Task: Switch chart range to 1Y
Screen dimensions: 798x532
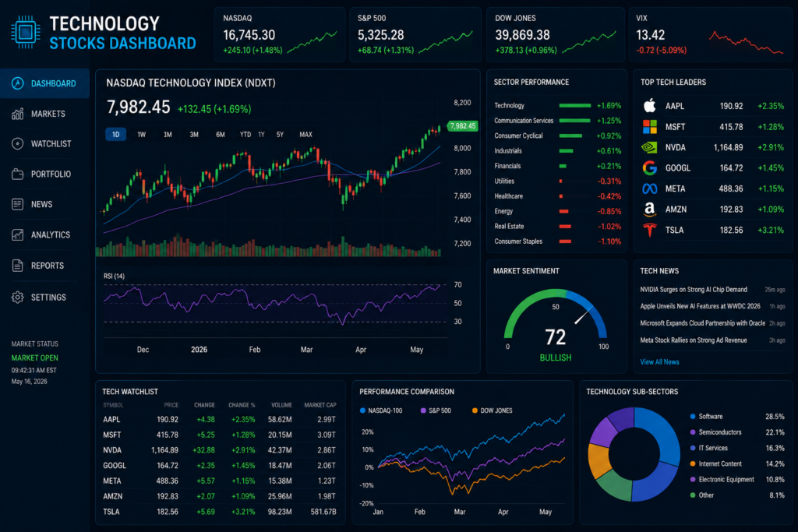Action: 262,134
